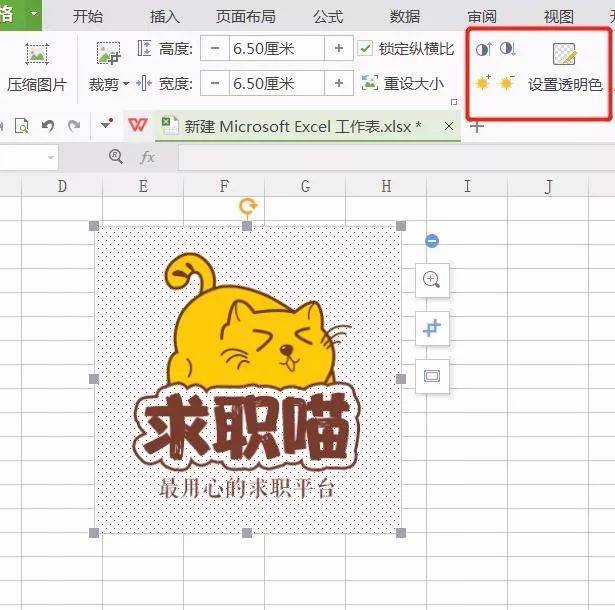Click the image rotation handle
Image resolution: width=615 pixels, height=610 pixels.
coord(247,206)
